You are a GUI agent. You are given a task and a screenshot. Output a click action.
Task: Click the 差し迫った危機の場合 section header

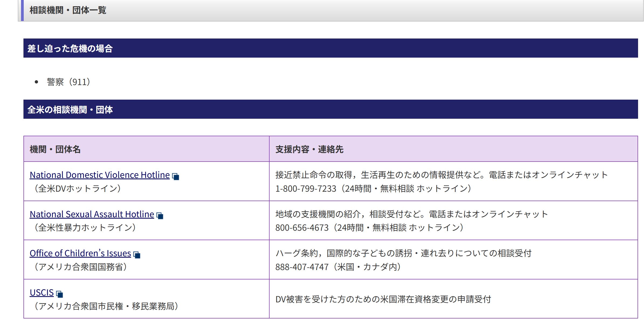pyautogui.click(x=70, y=48)
